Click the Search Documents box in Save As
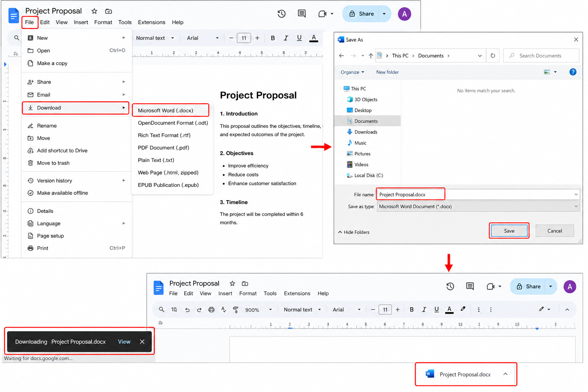The width and height of the screenshot is (588, 392). [x=541, y=56]
